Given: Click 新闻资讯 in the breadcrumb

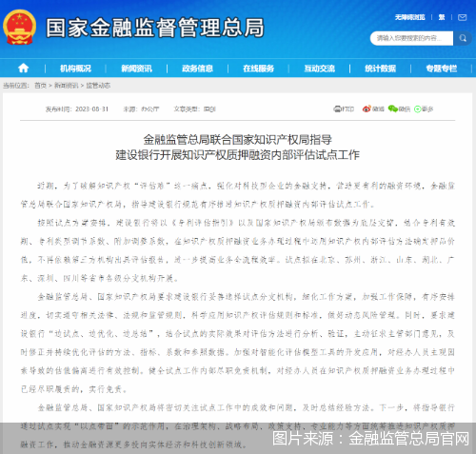Looking at the screenshot, I should click(x=66, y=86).
